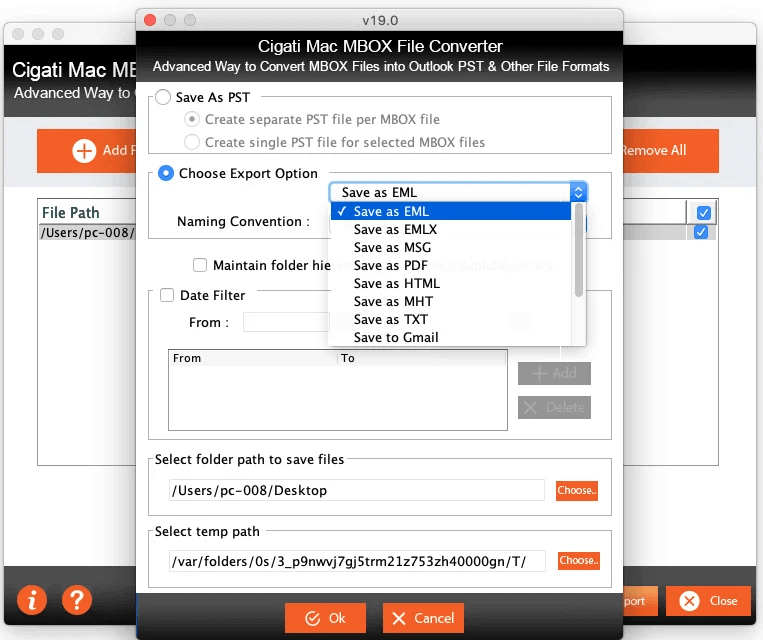Click Remove All in the background window
The width and height of the screenshot is (763, 640).
point(671,151)
